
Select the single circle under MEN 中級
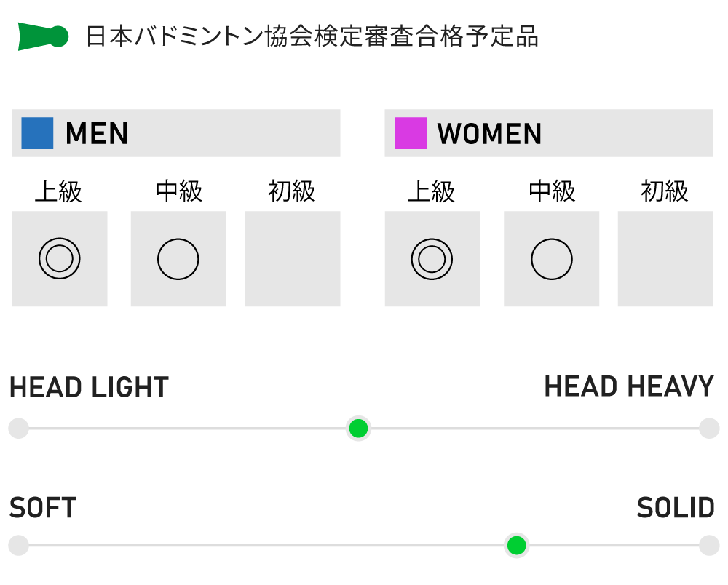(x=178, y=258)
